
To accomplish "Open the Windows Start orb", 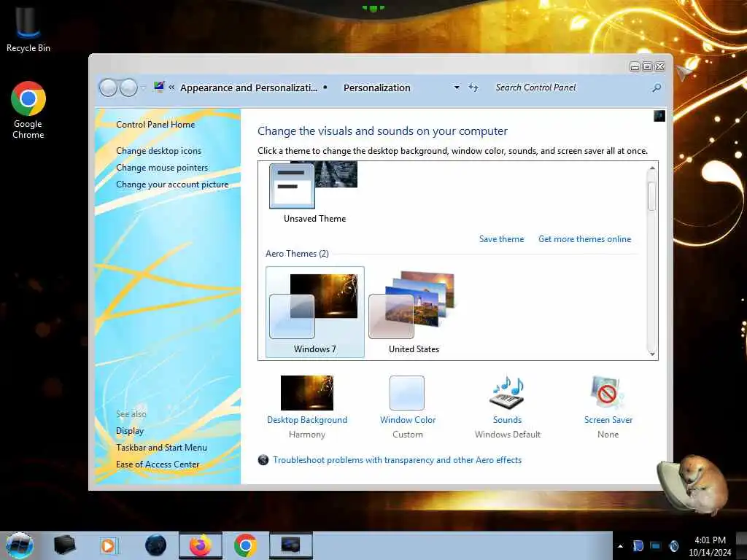I will 20,545.
